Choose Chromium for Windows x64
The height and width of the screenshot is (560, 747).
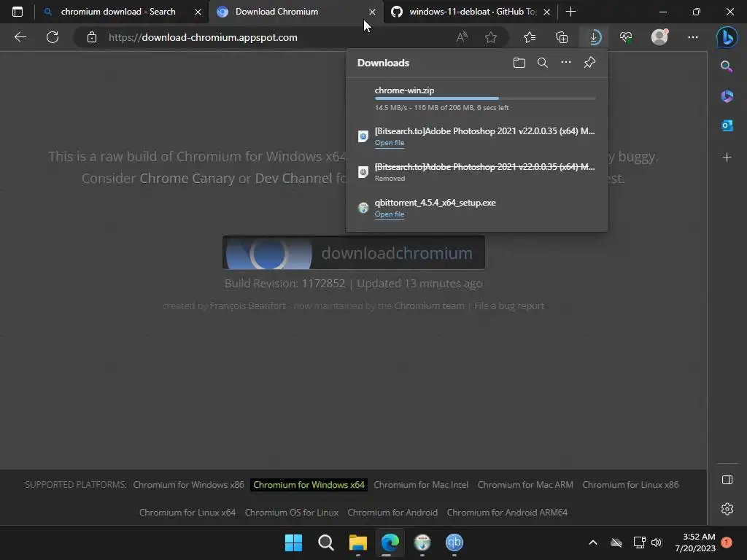click(309, 485)
